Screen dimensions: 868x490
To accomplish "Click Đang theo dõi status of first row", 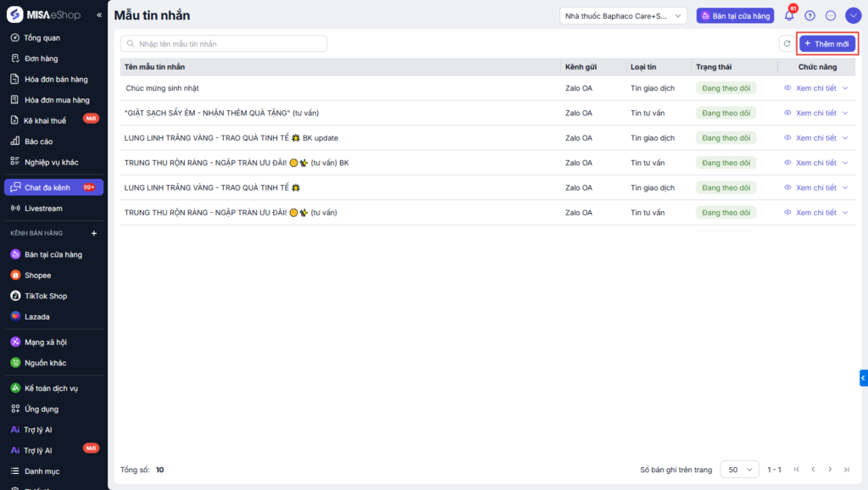I will pyautogui.click(x=726, y=88).
